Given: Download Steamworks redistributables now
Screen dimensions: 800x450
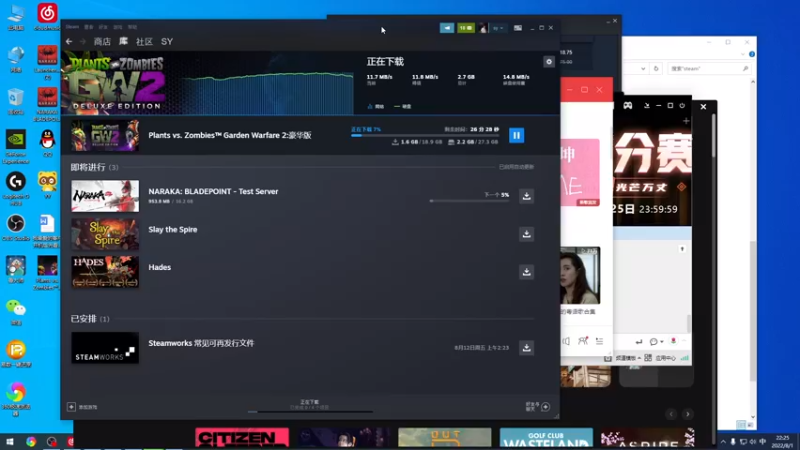Looking at the screenshot, I should (x=527, y=347).
